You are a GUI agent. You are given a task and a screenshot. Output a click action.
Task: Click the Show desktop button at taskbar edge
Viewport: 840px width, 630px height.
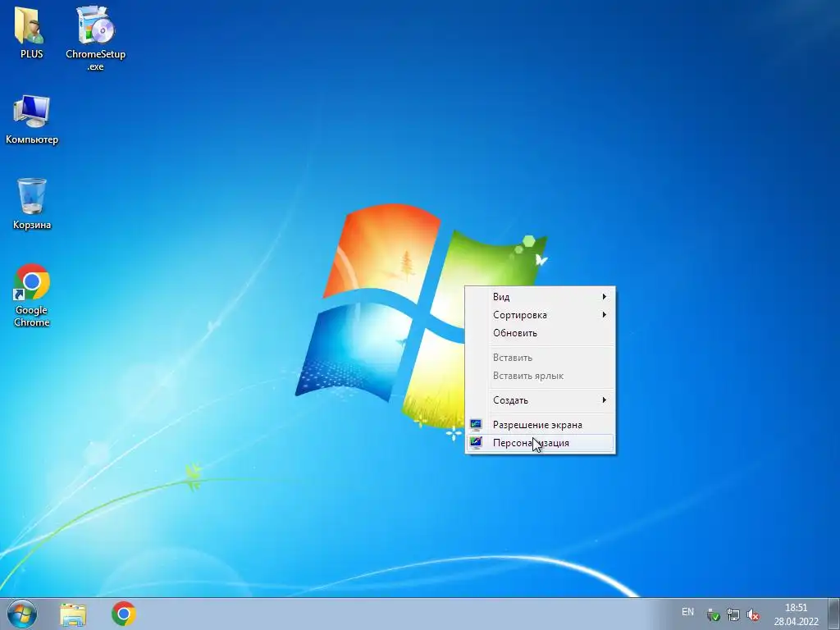[834, 614]
